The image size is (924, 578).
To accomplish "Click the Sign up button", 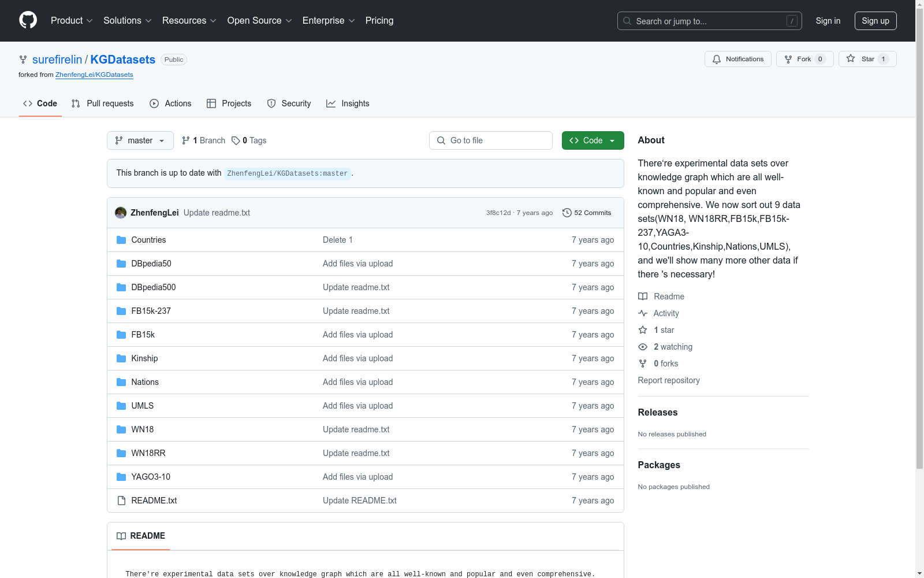I will (875, 21).
